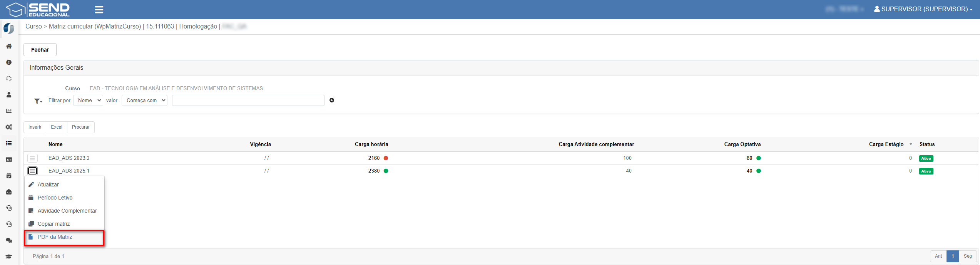Expand the Nome filter field dropdown
980x265 pixels.
tap(88, 100)
